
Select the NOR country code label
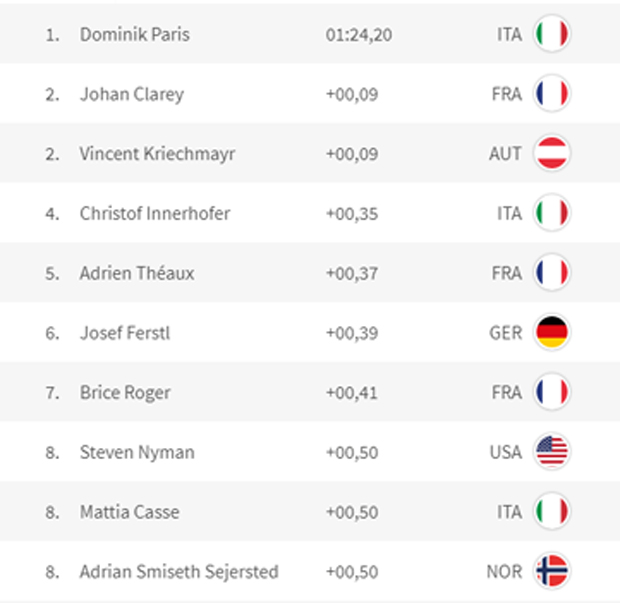pos(504,572)
